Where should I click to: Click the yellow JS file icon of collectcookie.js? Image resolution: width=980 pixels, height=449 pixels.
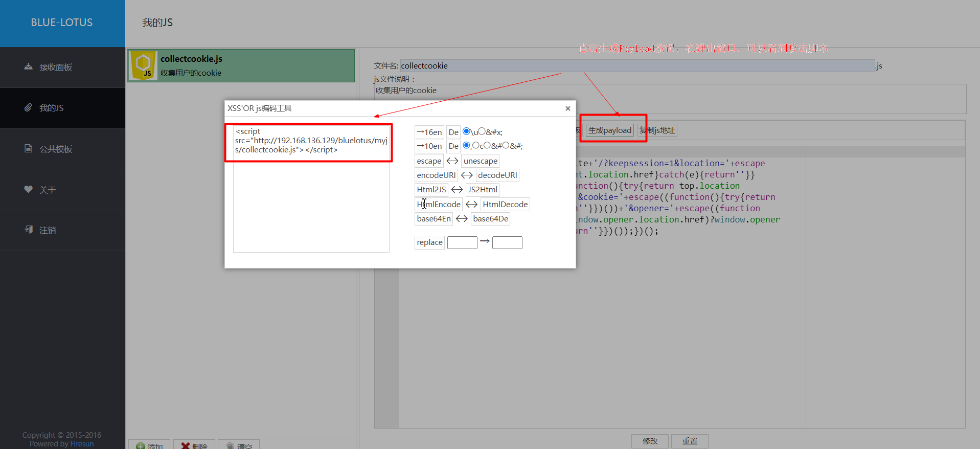coord(143,65)
